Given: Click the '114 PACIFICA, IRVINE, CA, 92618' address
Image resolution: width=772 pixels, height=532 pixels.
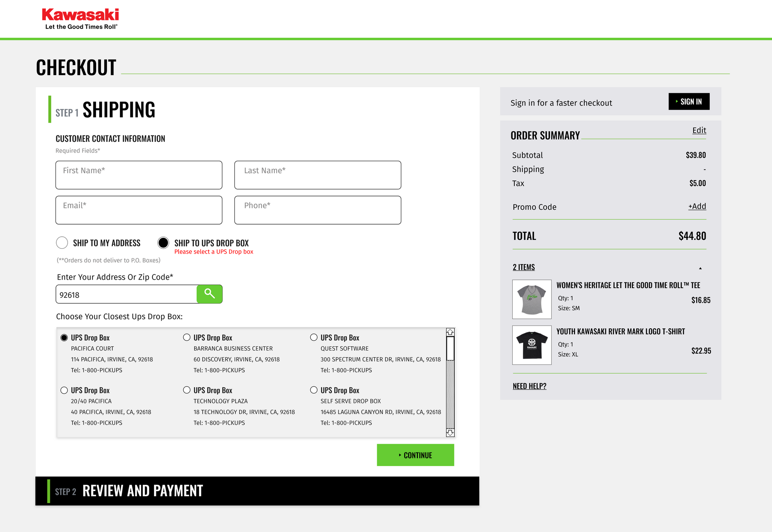Looking at the screenshot, I should coord(112,360).
